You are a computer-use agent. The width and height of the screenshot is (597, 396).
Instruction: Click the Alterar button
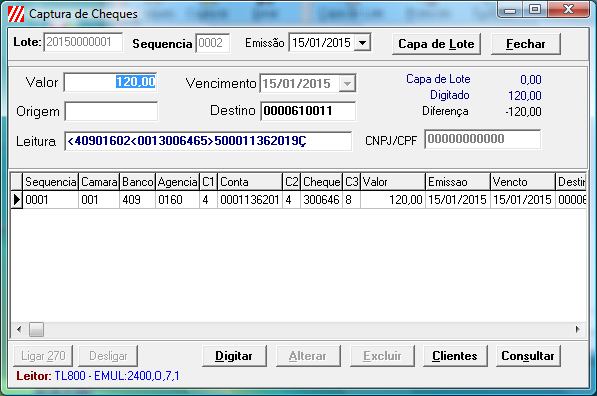point(308,356)
